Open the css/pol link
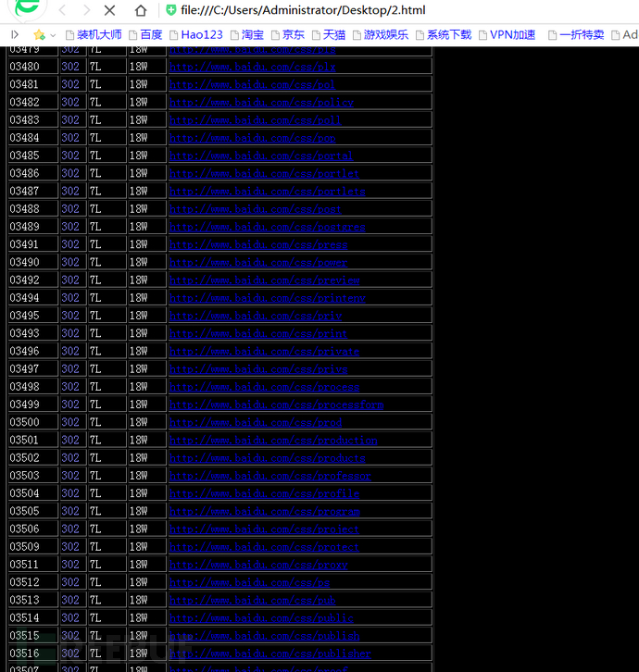The height and width of the screenshot is (672, 639). coord(252,85)
